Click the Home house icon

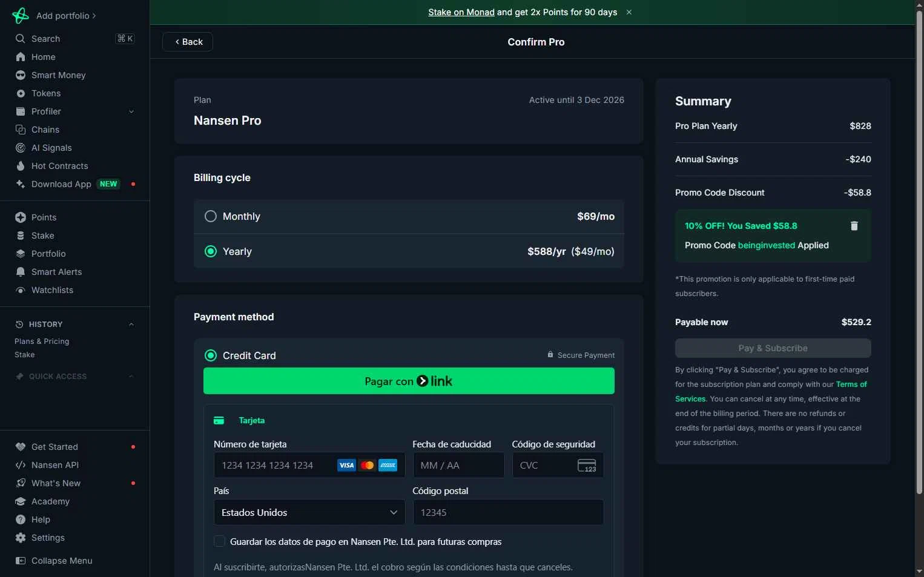point(21,57)
